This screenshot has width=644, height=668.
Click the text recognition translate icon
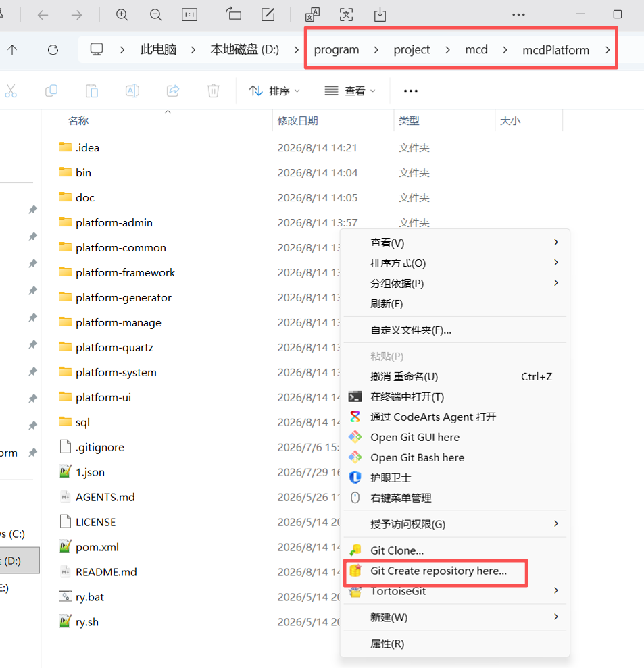coord(312,14)
